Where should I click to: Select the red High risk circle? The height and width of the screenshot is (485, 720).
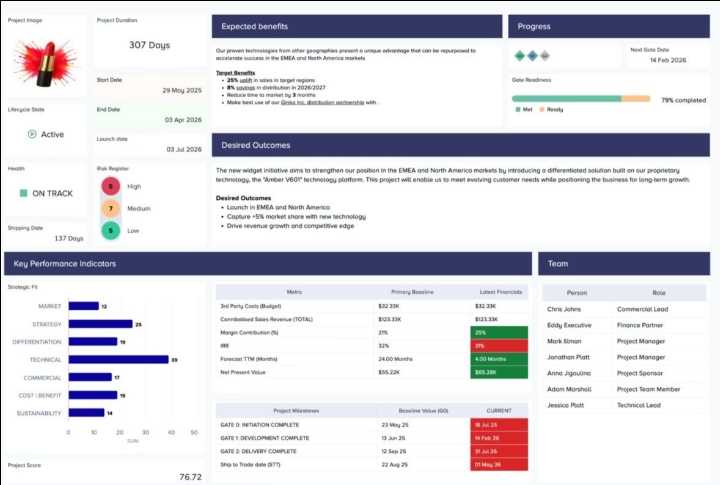click(x=110, y=186)
